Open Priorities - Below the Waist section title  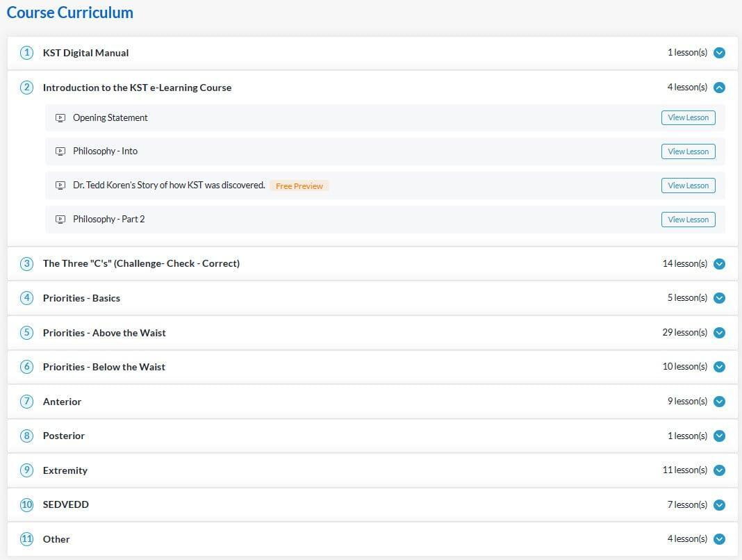pyautogui.click(x=104, y=367)
